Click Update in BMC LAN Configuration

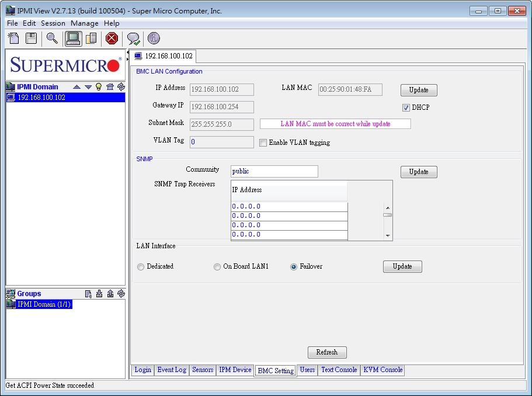click(419, 90)
